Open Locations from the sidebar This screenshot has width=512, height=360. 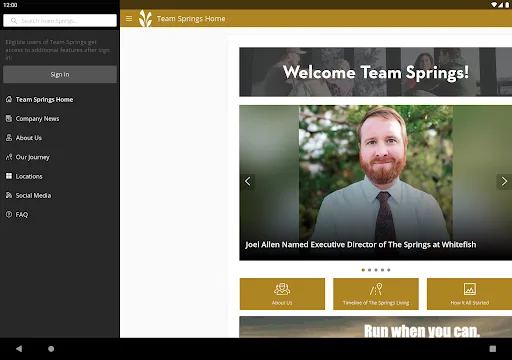coord(60,176)
